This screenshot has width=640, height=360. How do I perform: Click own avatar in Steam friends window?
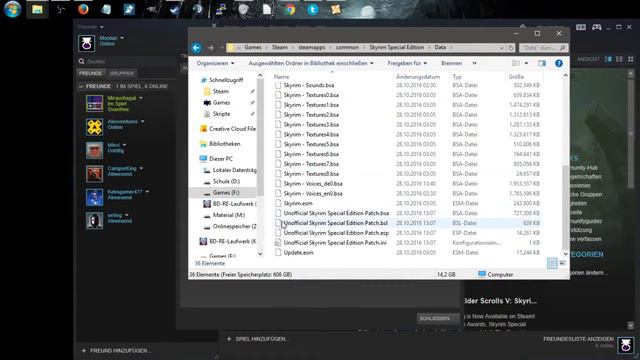click(x=87, y=43)
